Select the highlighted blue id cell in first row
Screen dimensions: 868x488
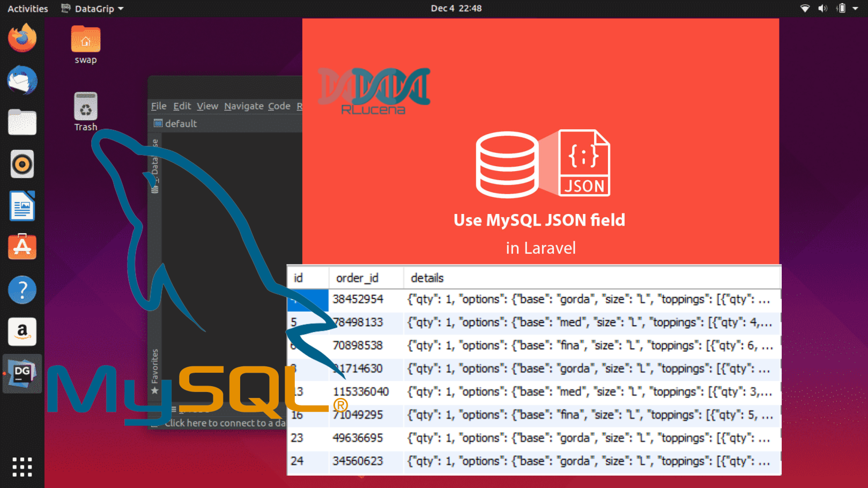pos(308,300)
